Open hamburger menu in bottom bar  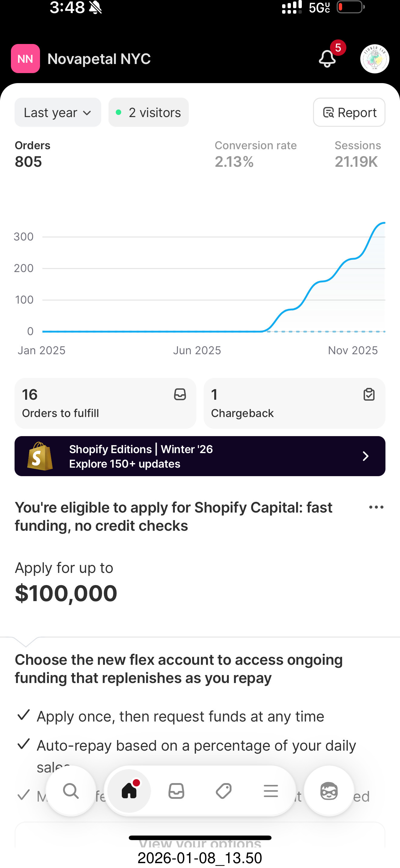(x=271, y=791)
